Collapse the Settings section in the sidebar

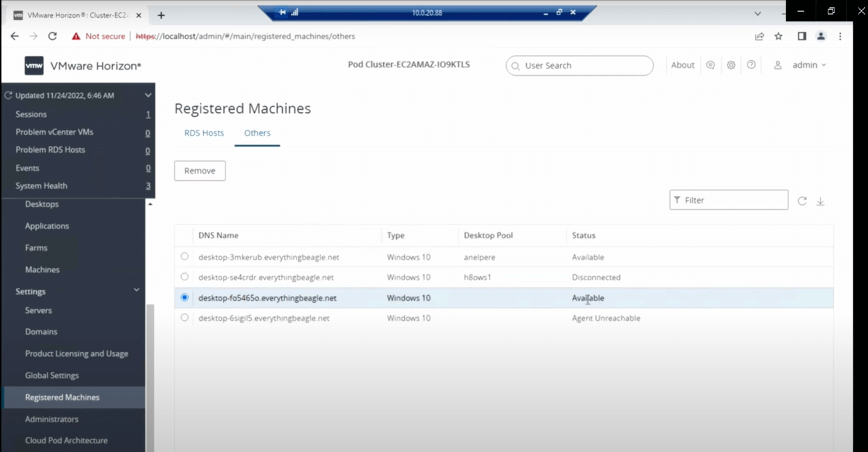point(137,290)
